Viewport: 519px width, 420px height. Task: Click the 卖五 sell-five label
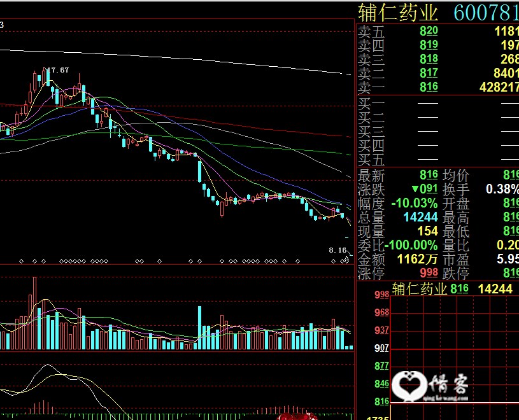pos(371,31)
